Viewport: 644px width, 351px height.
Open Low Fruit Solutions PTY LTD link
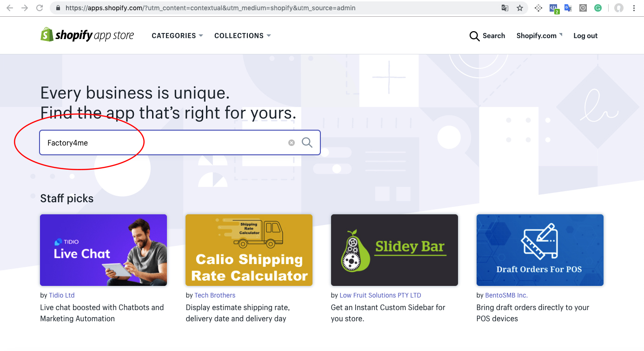tap(380, 295)
